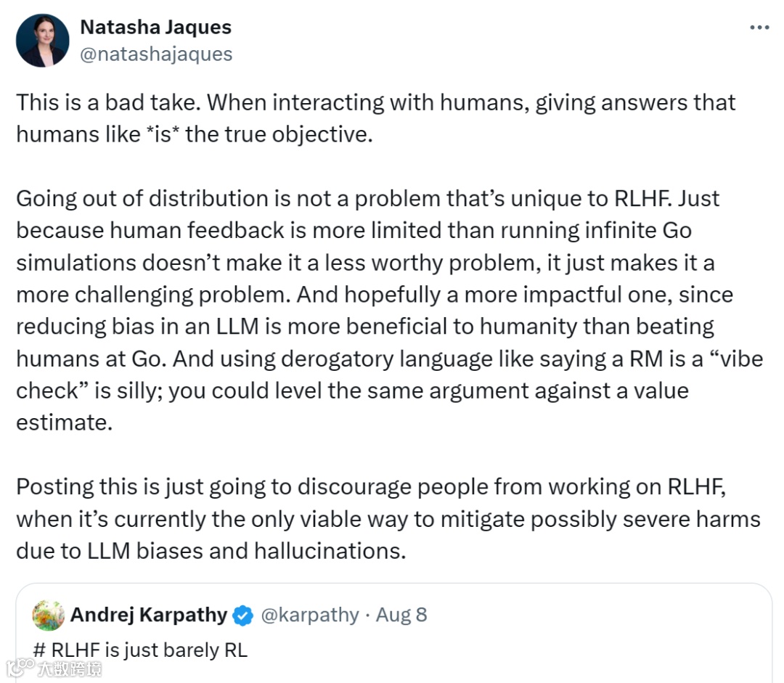Click the line starting "Going out of distribution"
The width and height of the screenshot is (784, 683).
(367, 198)
